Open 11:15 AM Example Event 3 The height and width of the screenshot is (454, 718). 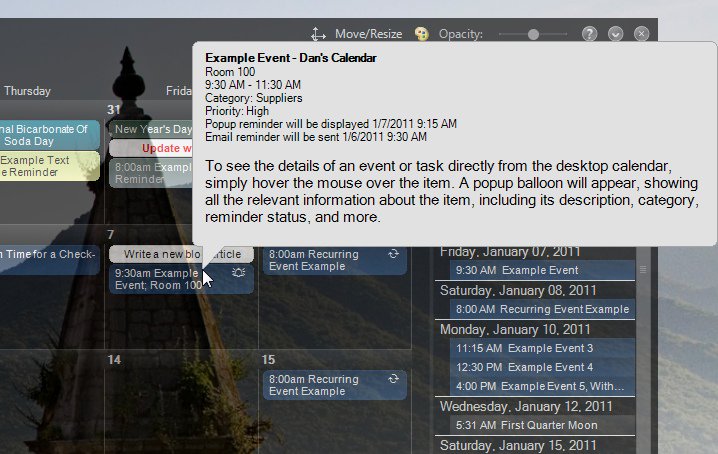point(542,348)
